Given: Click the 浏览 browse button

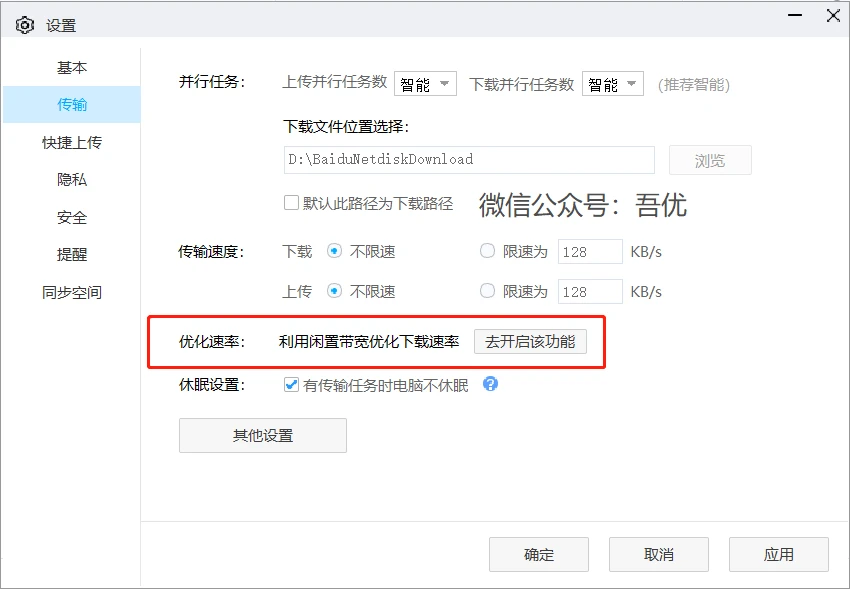Looking at the screenshot, I should (710, 160).
